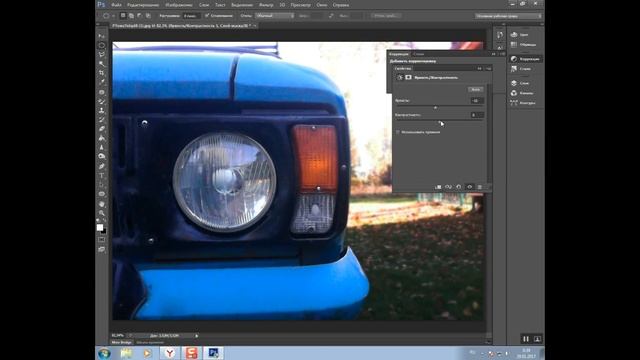Viewport: 640px width, 360px height.
Task: Click the view previous state icon
Action: pyautogui.click(x=448, y=187)
